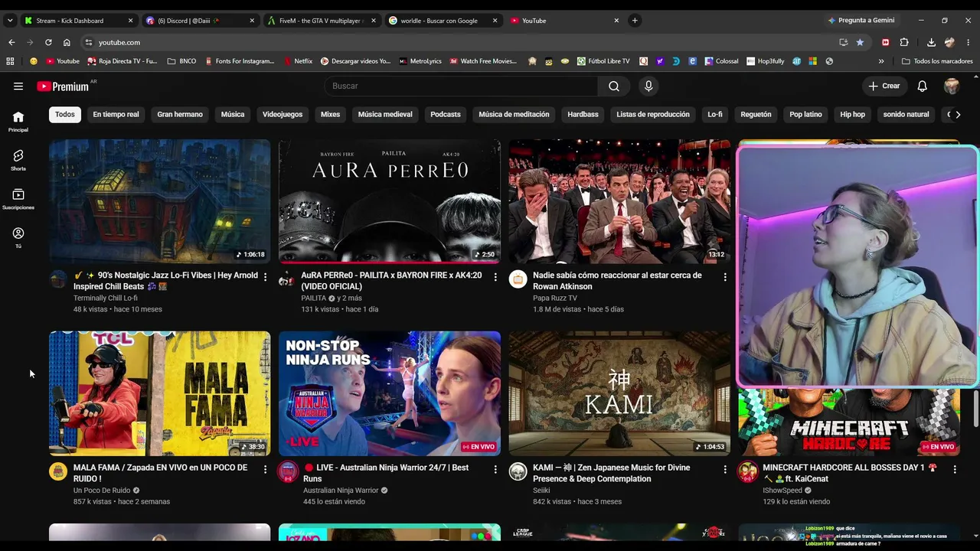
Task: Open the browser home page button
Action: (x=67, y=42)
